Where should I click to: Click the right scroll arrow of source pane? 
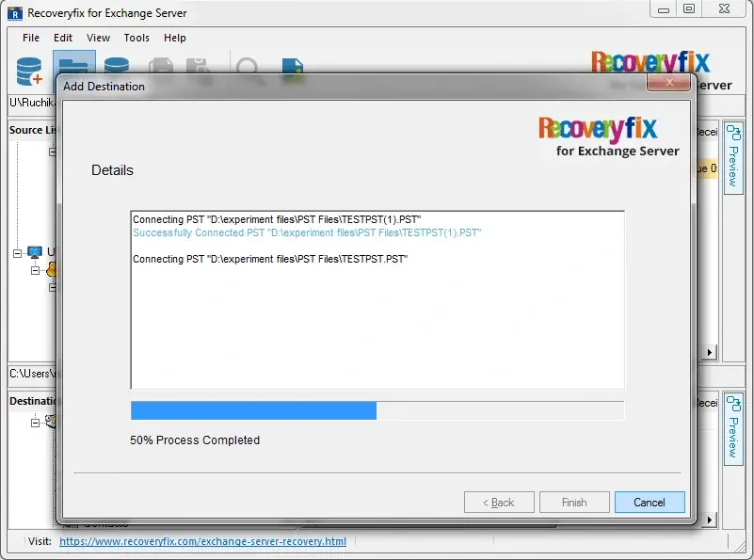coord(710,352)
